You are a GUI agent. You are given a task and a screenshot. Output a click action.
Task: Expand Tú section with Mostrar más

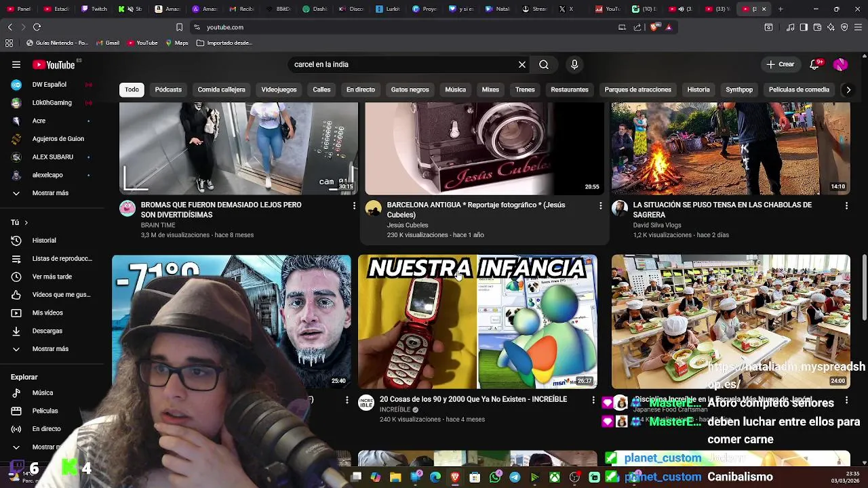[x=50, y=349]
